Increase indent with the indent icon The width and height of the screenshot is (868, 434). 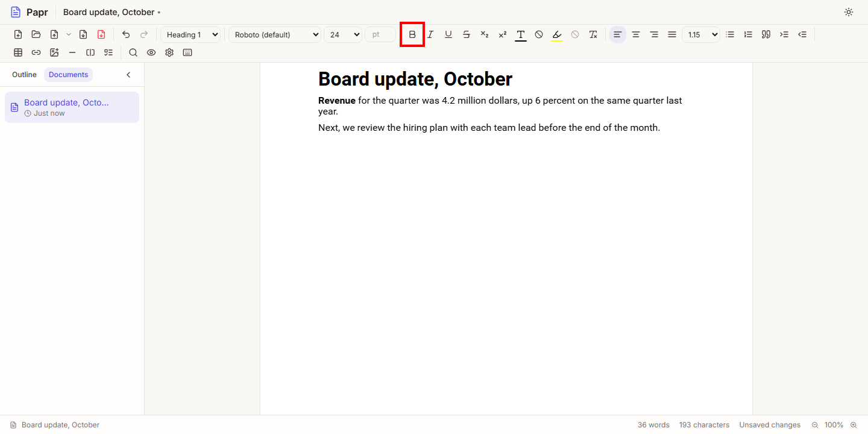784,34
